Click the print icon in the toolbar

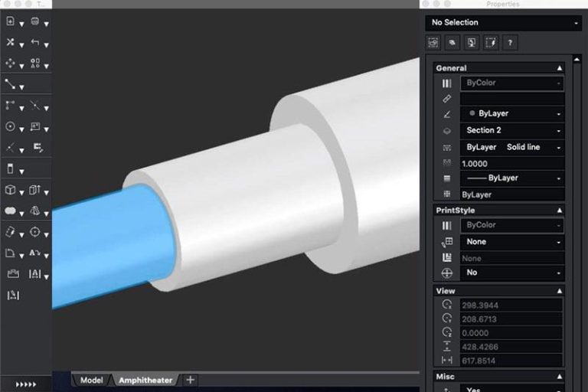[x=34, y=21]
